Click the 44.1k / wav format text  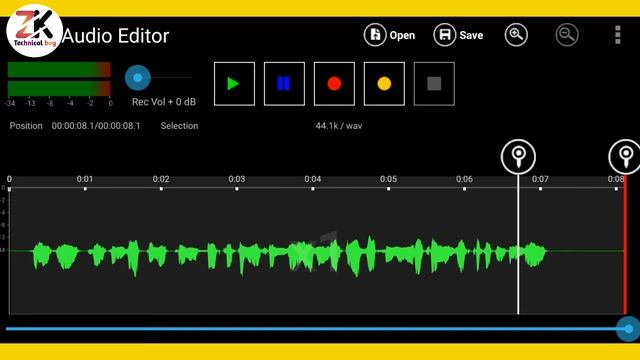(339, 126)
